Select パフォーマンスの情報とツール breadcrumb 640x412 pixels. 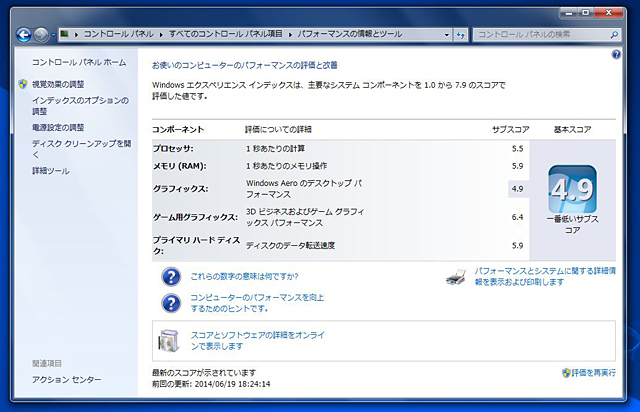(350, 34)
